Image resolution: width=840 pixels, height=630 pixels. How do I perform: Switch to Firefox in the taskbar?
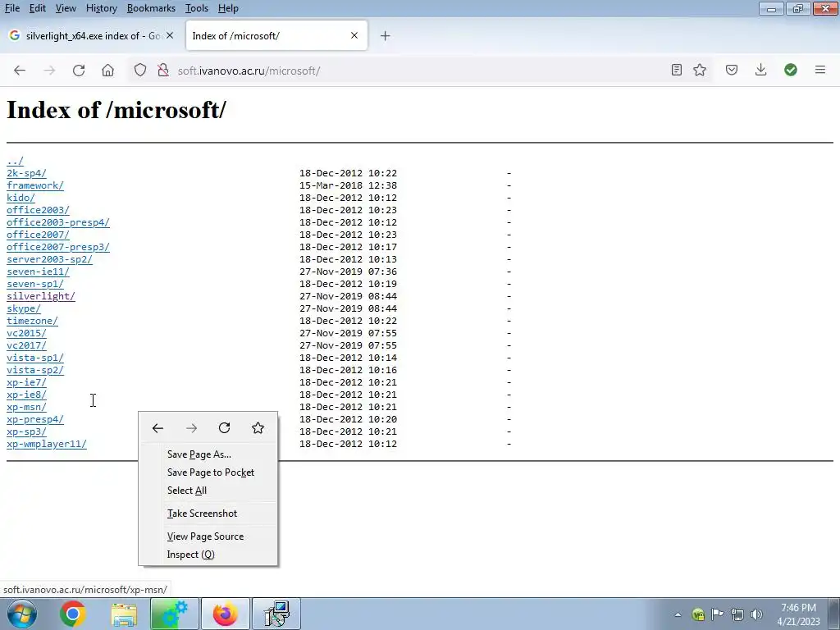pyautogui.click(x=225, y=614)
